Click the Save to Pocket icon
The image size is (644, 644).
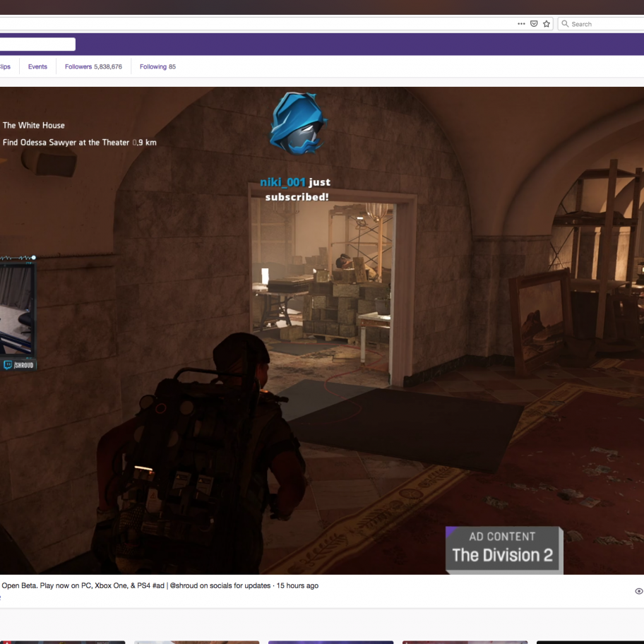pos(534,23)
